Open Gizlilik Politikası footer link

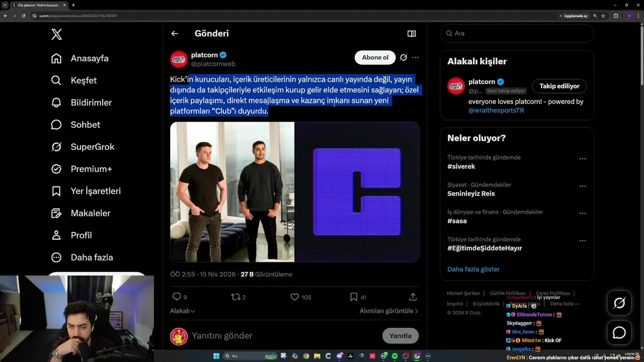[x=508, y=293]
